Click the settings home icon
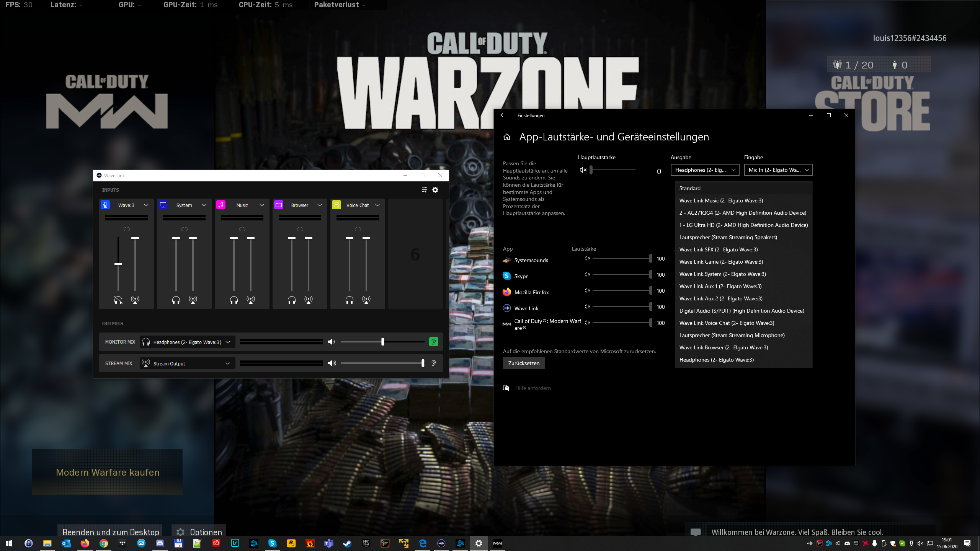The width and height of the screenshot is (980, 551). tap(507, 137)
